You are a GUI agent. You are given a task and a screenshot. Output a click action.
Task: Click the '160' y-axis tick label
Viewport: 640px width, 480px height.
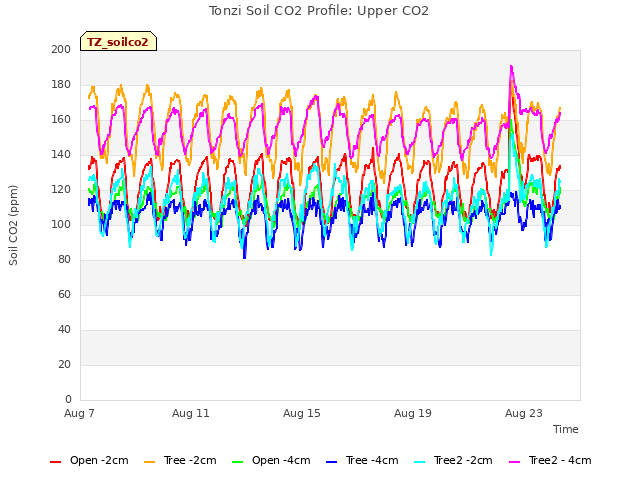[x=61, y=120]
